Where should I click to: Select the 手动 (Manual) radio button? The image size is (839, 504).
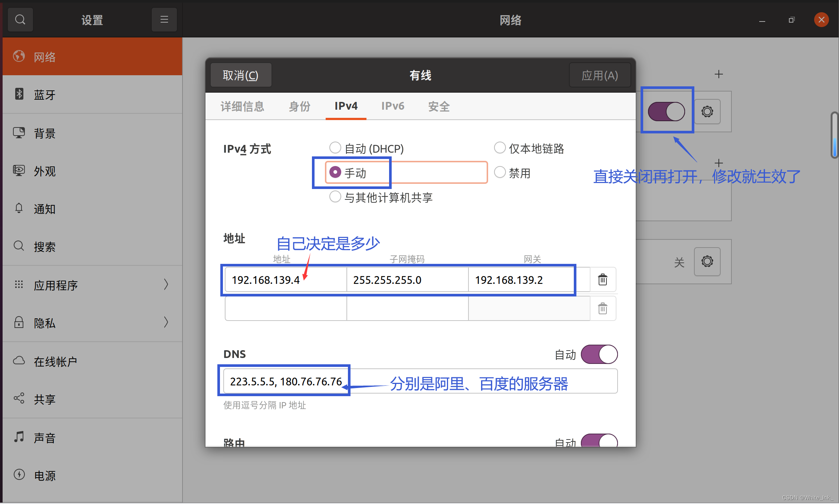335,173
